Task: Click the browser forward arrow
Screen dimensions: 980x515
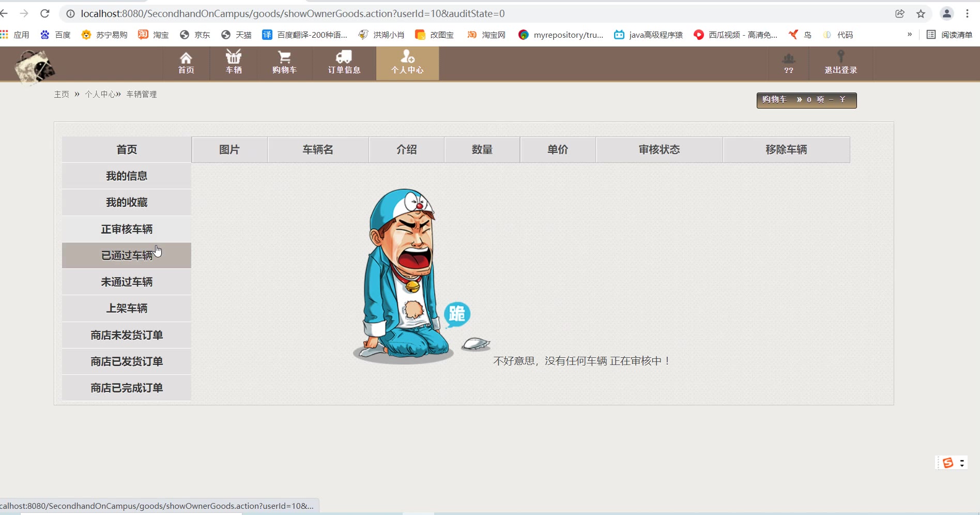Action: pos(24,13)
